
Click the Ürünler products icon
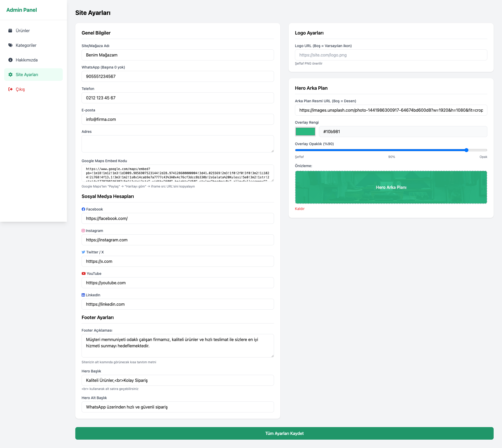coord(10,30)
